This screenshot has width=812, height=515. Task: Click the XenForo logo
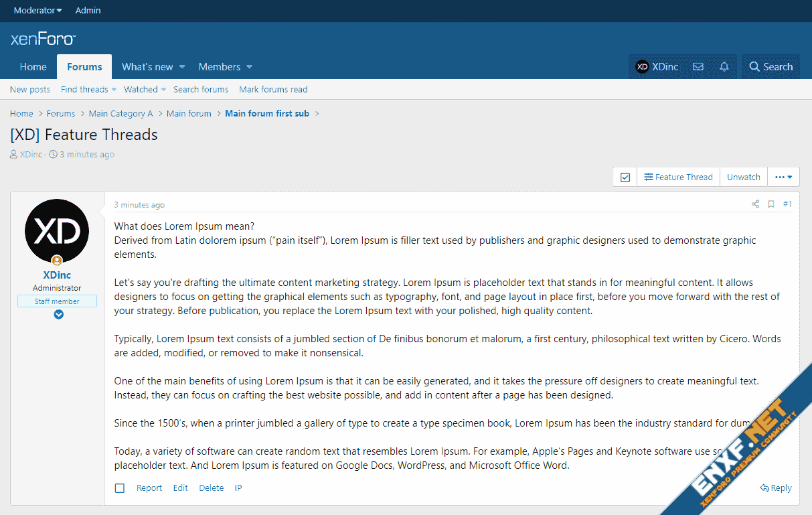(43, 40)
